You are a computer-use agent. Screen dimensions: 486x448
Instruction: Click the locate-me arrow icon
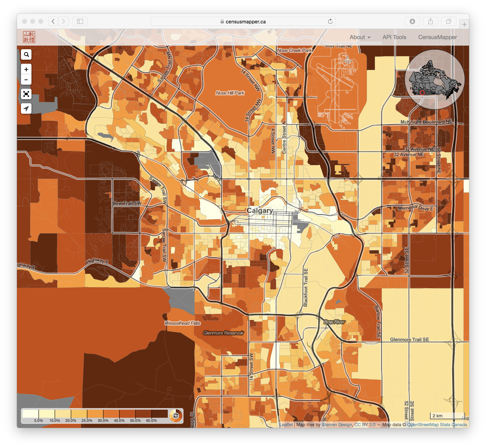[x=26, y=108]
